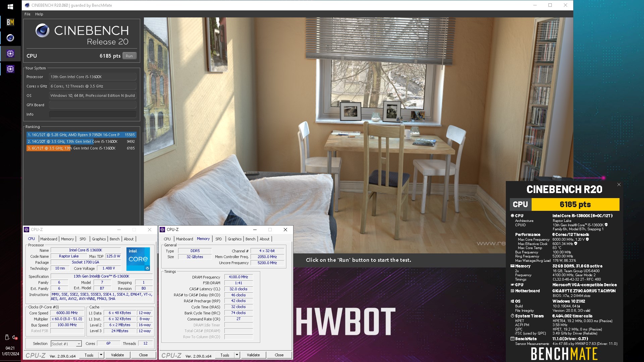
Task: Switch to Cinebench via its taskbar icon
Action: 10,38
